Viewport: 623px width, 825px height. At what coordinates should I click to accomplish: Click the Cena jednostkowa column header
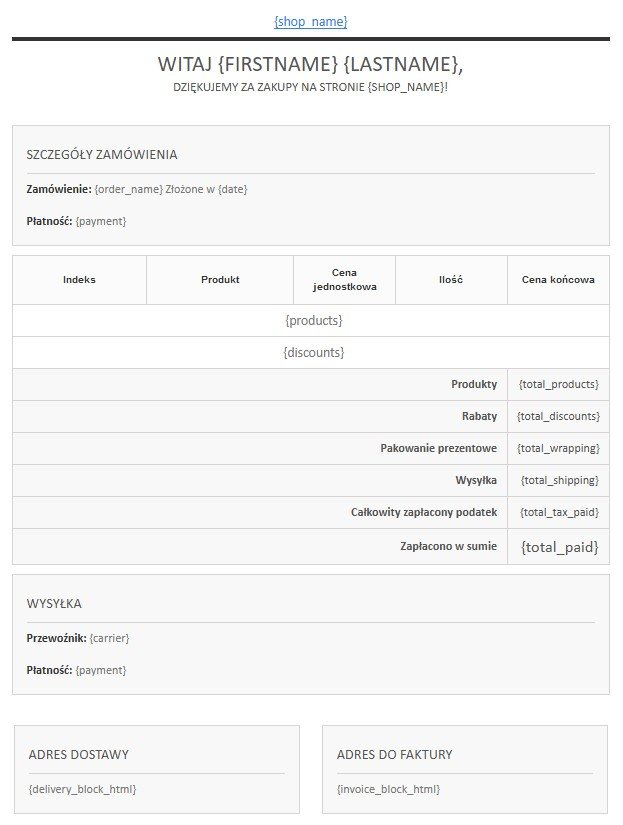point(344,280)
